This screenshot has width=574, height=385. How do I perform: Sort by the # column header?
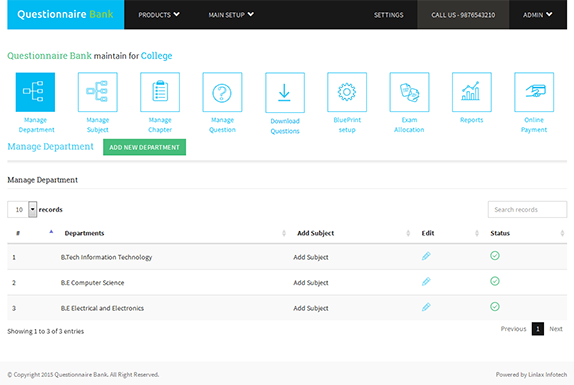18,233
